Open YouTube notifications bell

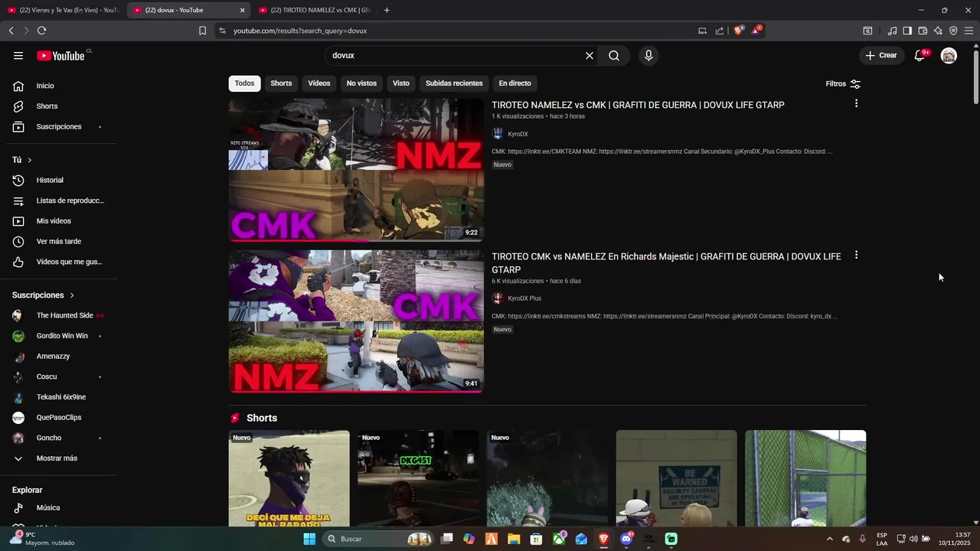pyautogui.click(x=920, y=56)
